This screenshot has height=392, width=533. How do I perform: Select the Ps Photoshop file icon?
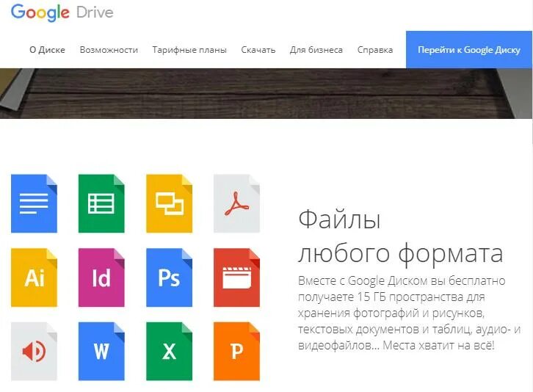169,277
